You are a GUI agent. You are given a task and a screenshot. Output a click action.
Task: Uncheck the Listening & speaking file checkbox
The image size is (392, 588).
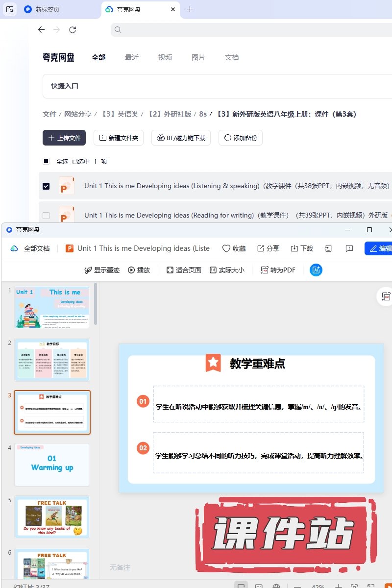pyautogui.click(x=46, y=186)
